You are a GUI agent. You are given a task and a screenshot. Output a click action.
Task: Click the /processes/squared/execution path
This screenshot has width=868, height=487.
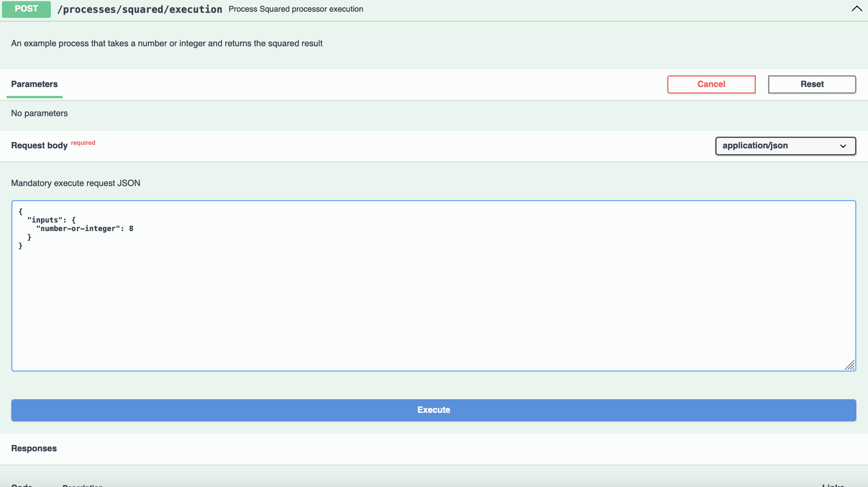pos(139,9)
